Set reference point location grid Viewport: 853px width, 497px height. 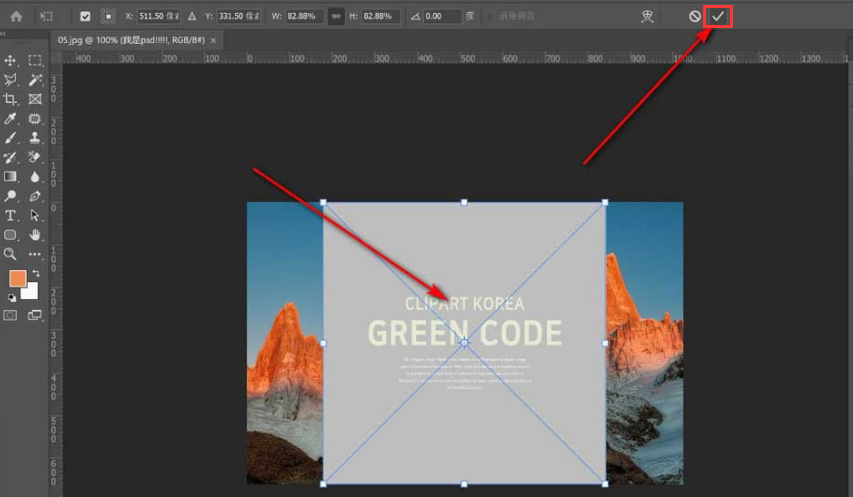pos(108,16)
